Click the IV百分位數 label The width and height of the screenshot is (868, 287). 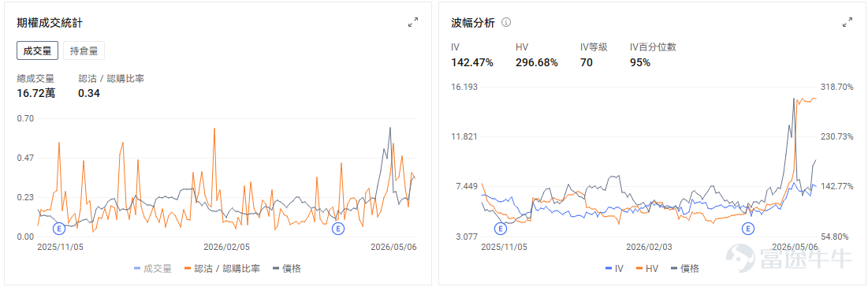point(654,47)
